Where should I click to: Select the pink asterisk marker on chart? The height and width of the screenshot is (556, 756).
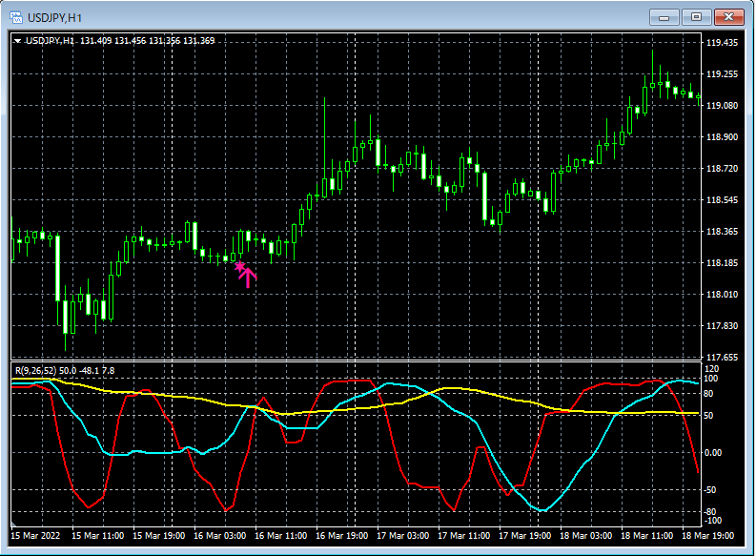[239, 267]
